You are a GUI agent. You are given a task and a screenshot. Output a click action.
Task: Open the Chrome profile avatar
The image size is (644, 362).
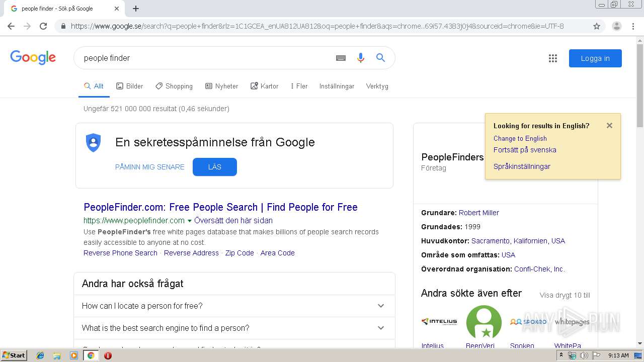[616, 26]
